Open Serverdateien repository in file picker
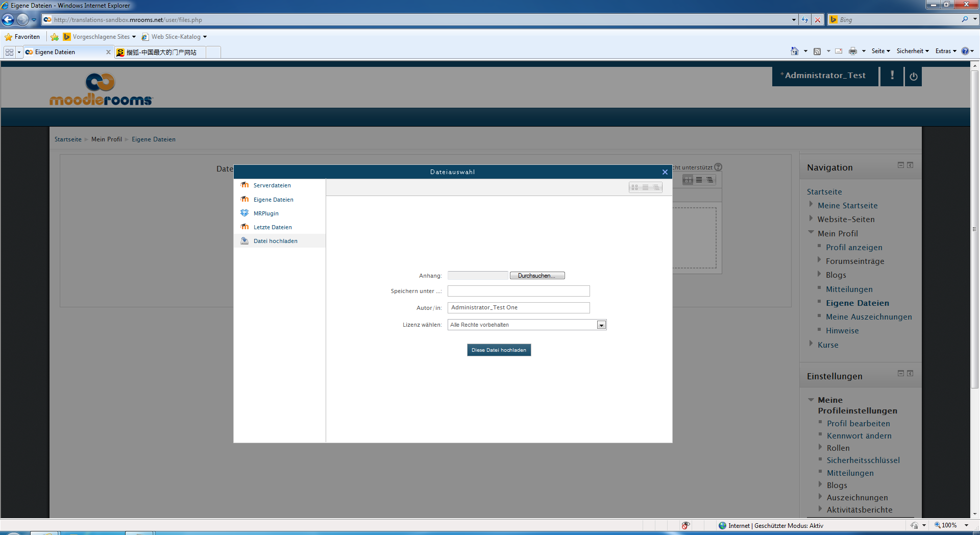The image size is (980, 535). [x=272, y=185]
